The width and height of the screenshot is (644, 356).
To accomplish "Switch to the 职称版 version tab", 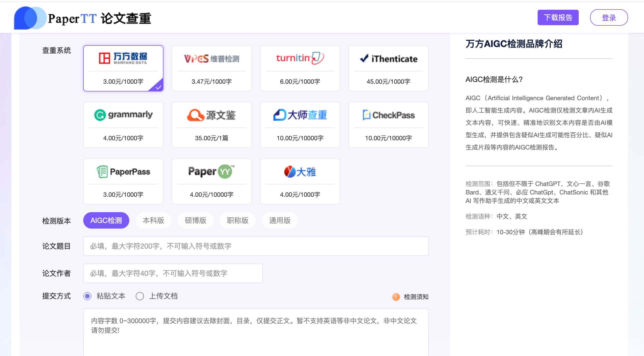I will click(x=238, y=220).
